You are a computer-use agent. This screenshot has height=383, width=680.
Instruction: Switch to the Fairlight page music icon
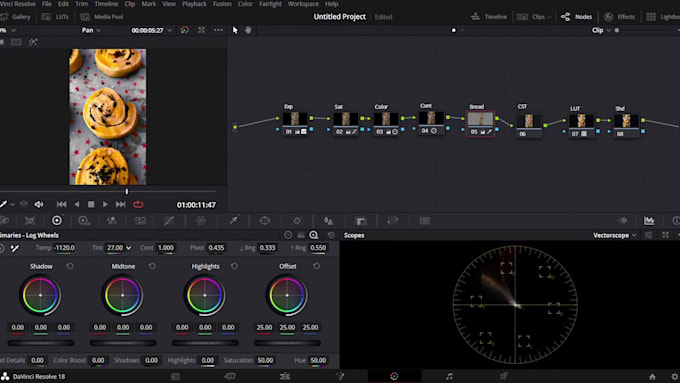pyautogui.click(x=449, y=376)
